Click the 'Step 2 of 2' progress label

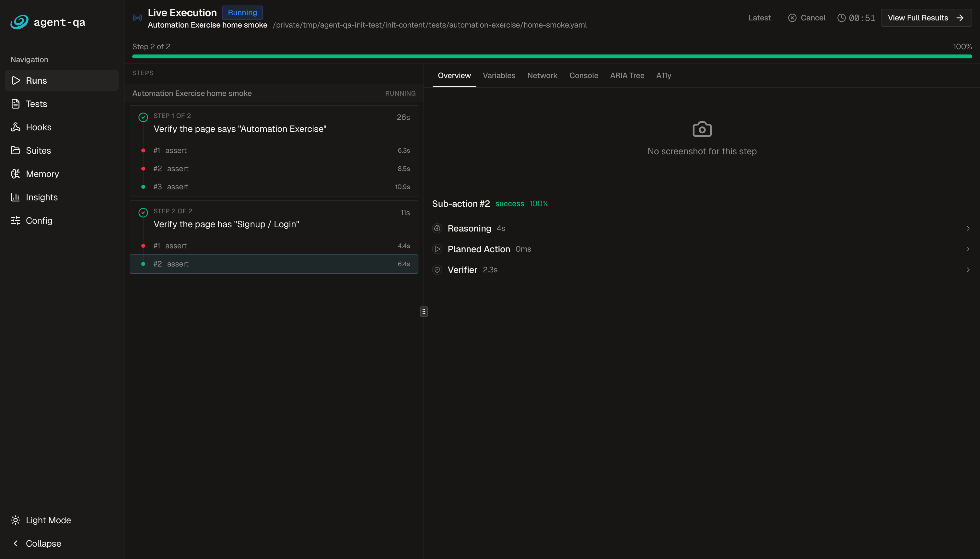pos(151,46)
